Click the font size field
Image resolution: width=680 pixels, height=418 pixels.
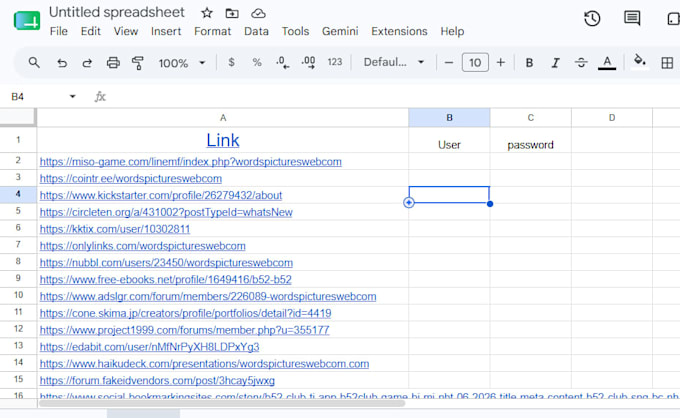pos(475,63)
